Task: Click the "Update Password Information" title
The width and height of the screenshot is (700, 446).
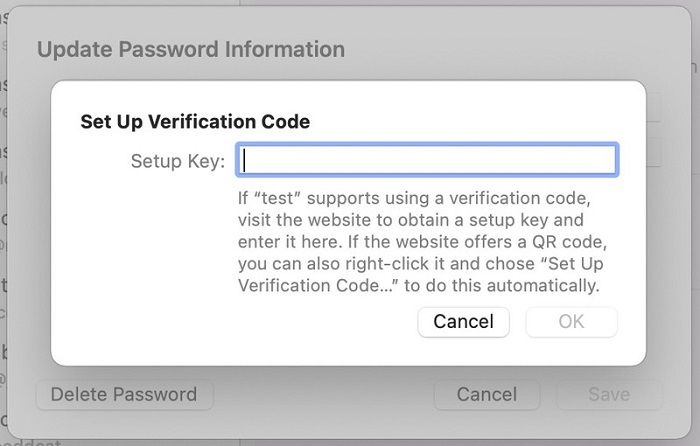Action: [190, 49]
